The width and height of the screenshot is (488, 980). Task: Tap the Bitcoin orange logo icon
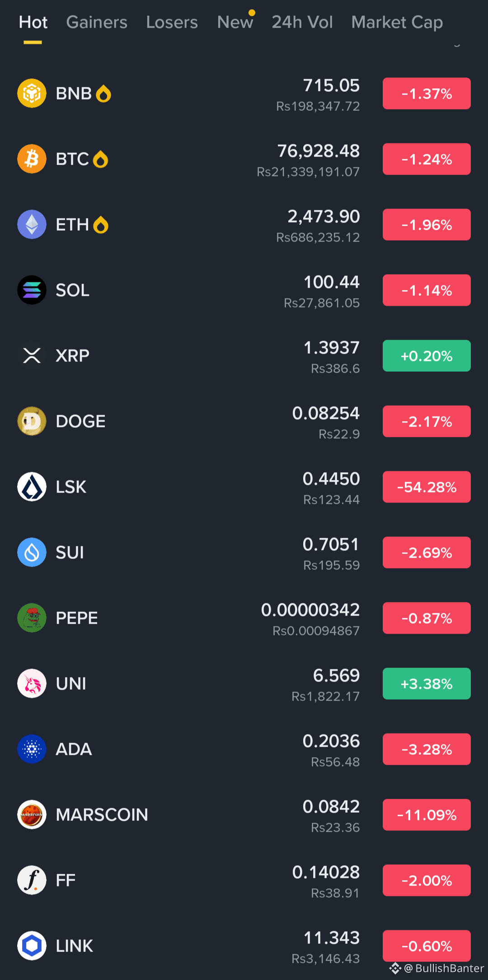pos(32,159)
